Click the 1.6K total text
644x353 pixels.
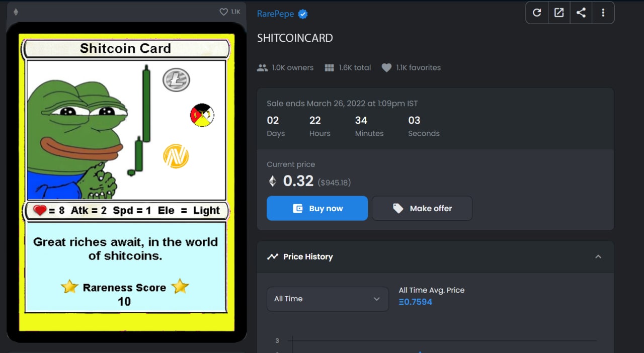(355, 68)
